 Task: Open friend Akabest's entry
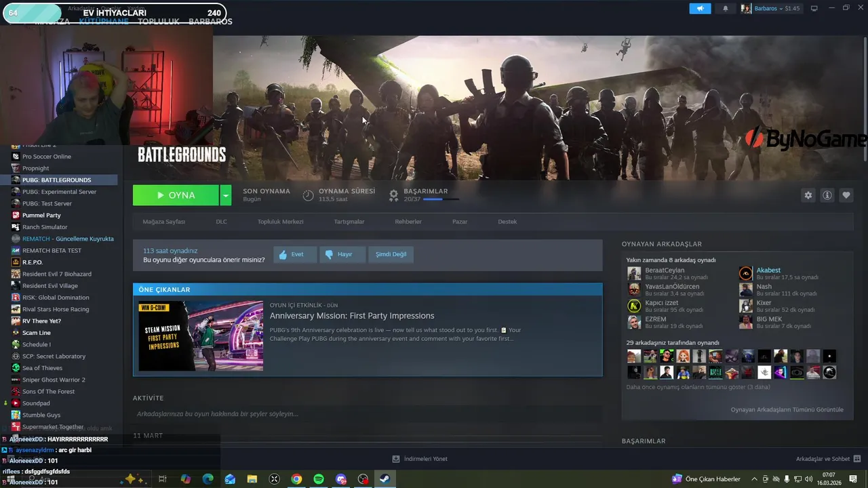click(778, 273)
